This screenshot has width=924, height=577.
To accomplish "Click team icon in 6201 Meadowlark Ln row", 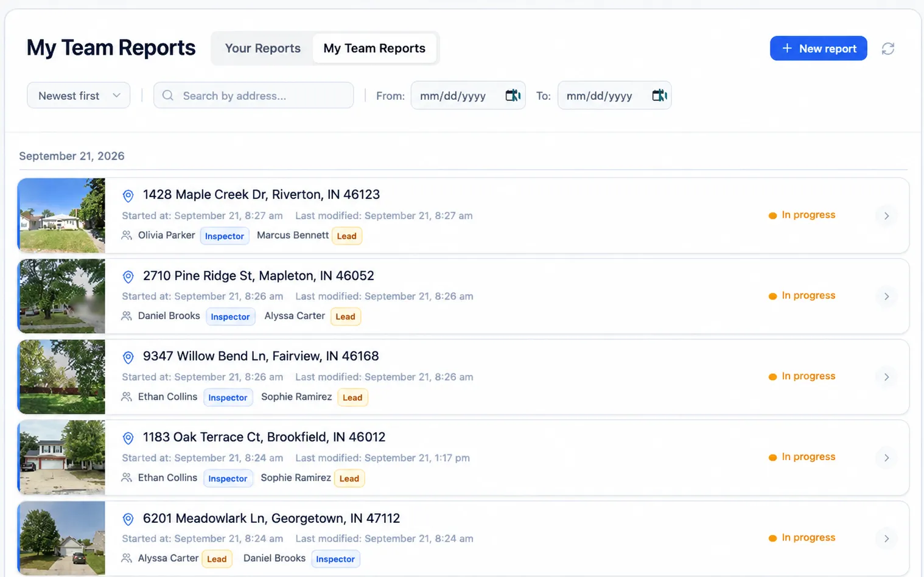I will click(x=127, y=558).
